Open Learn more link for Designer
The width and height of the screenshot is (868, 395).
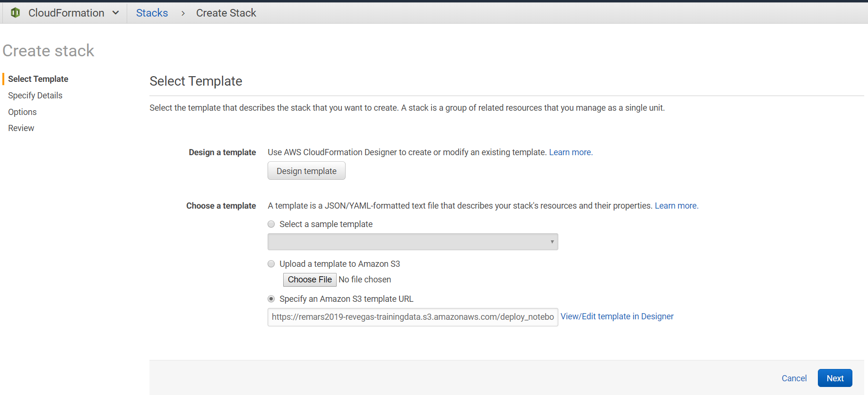click(571, 152)
